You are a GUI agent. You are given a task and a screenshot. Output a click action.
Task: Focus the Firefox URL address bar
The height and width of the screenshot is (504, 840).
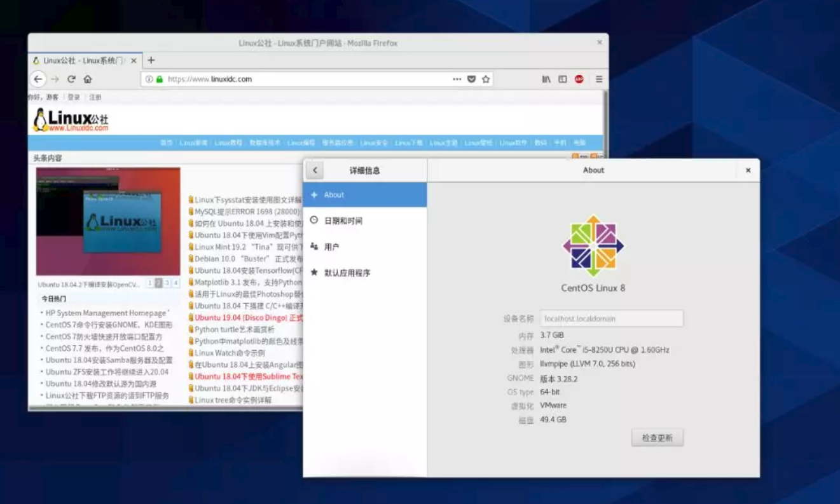click(x=317, y=79)
